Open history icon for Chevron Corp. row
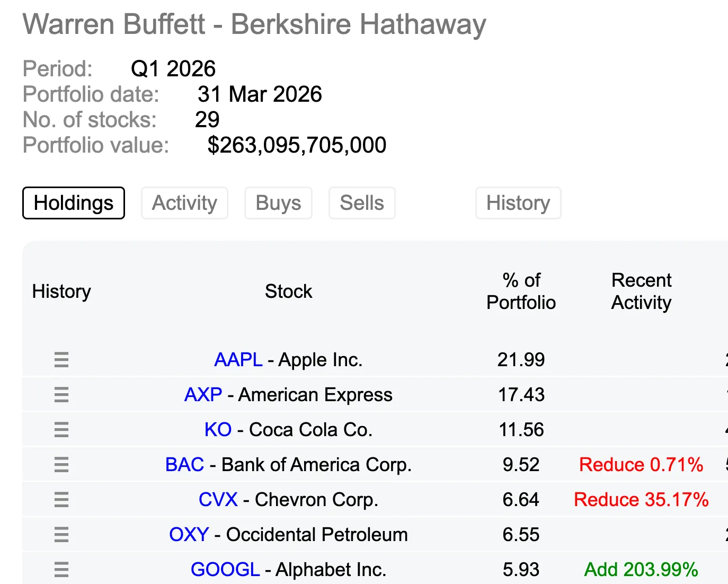Screen dimensions: 728x584 point(61,500)
